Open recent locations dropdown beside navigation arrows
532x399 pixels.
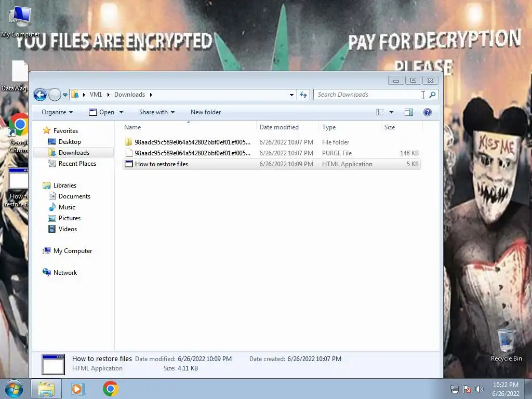pyautogui.click(x=65, y=95)
